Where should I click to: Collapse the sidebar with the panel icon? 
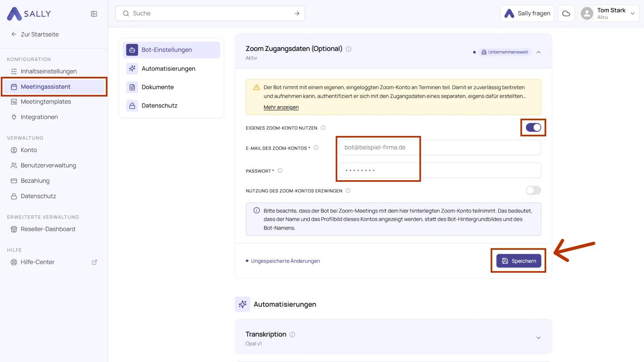click(x=94, y=14)
